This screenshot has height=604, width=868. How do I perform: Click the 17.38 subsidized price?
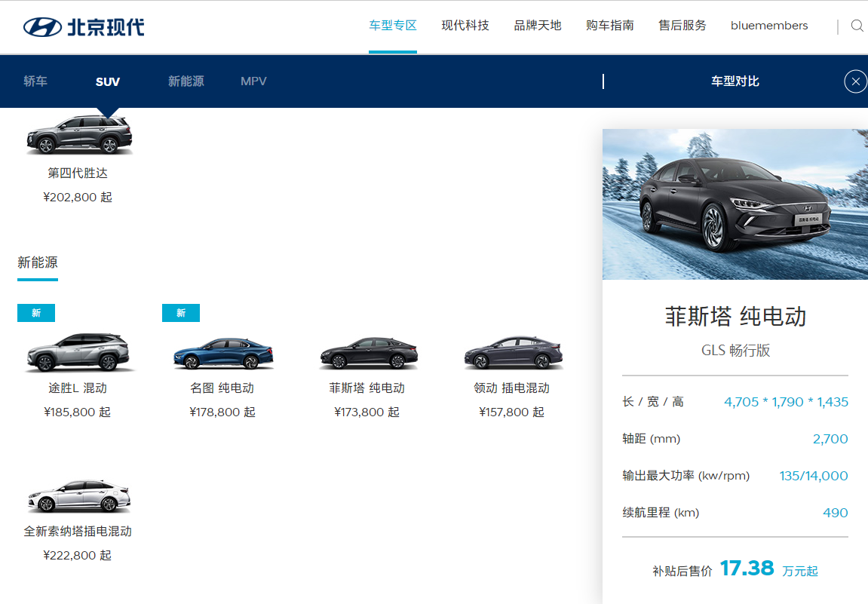coord(747,568)
